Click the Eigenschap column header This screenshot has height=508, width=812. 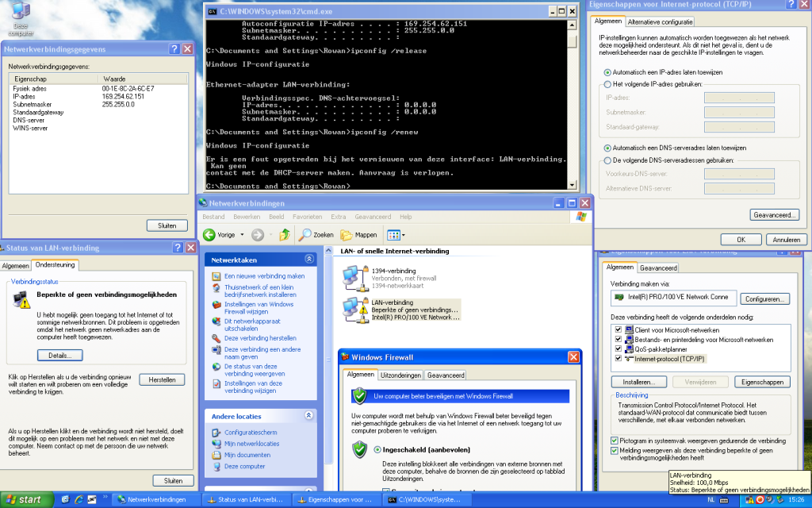point(53,79)
